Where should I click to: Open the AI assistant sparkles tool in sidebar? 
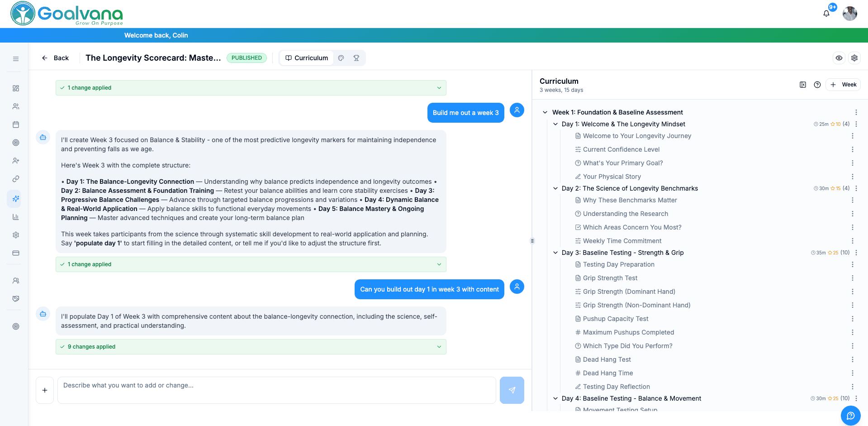[x=15, y=199]
